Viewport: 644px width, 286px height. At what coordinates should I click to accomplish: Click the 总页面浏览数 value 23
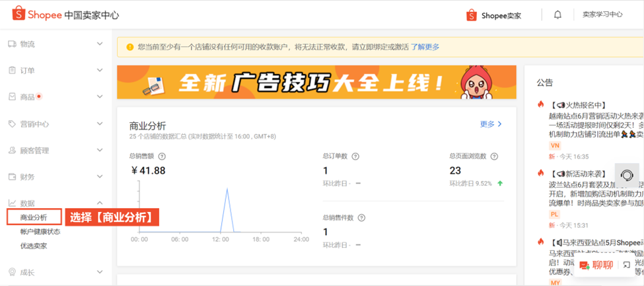coord(455,170)
